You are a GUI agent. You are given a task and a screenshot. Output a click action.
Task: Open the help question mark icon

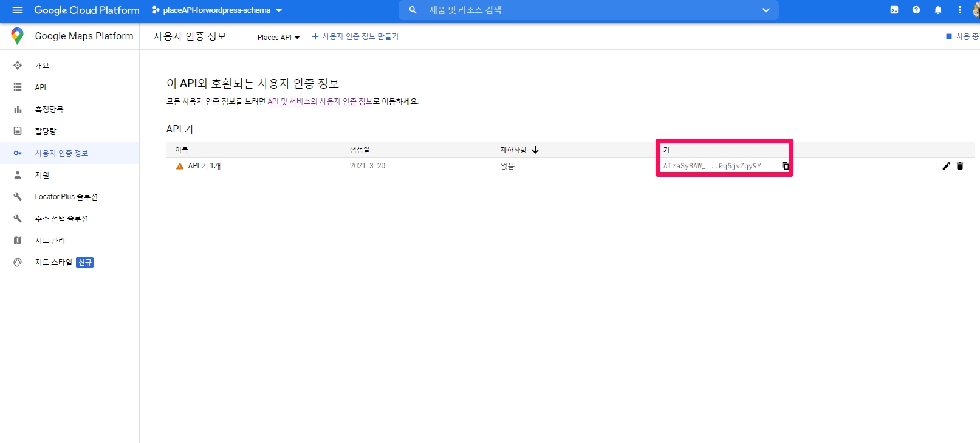[x=916, y=10]
